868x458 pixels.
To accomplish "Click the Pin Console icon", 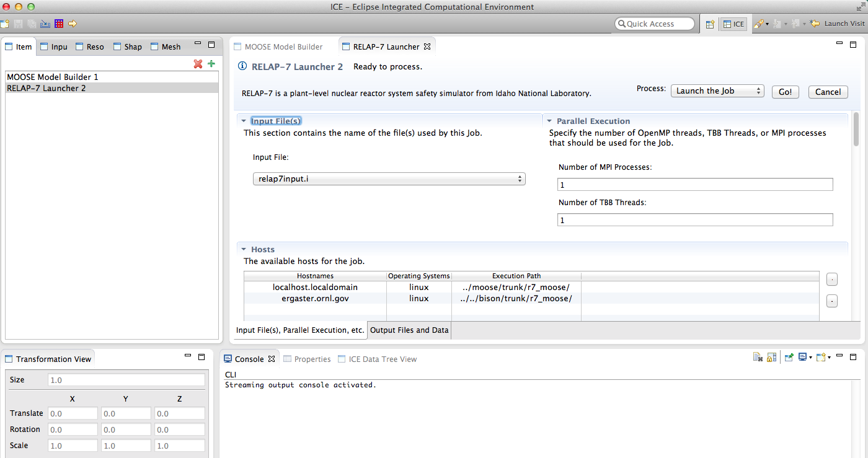I will click(789, 357).
